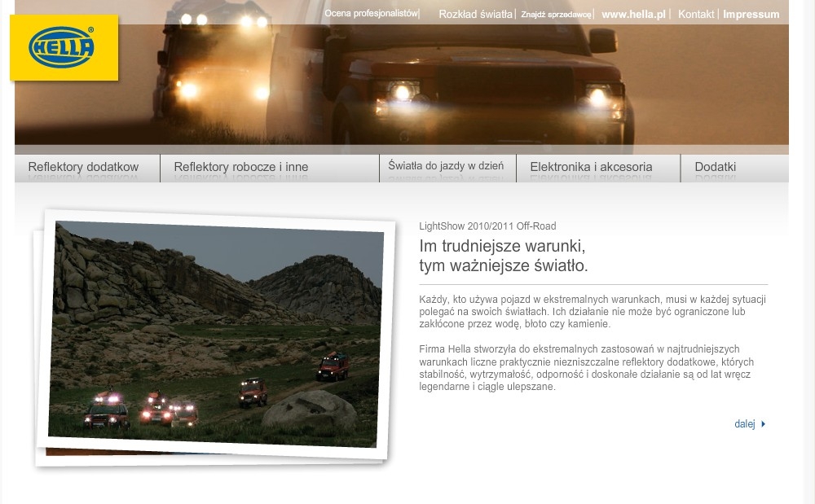Select Reflektory dodatkow menu tab

pos(87,168)
